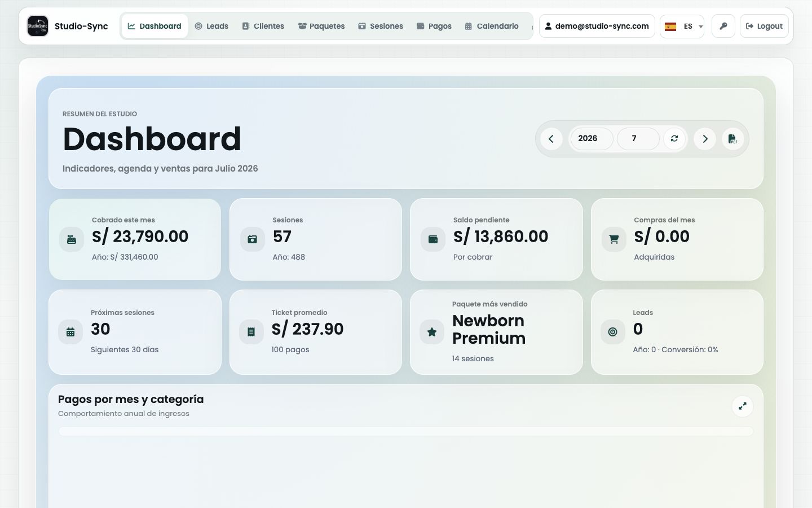This screenshot has width=812, height=508.
Task: Click the Studio-Sync logo image
Action: coord(38,26)
